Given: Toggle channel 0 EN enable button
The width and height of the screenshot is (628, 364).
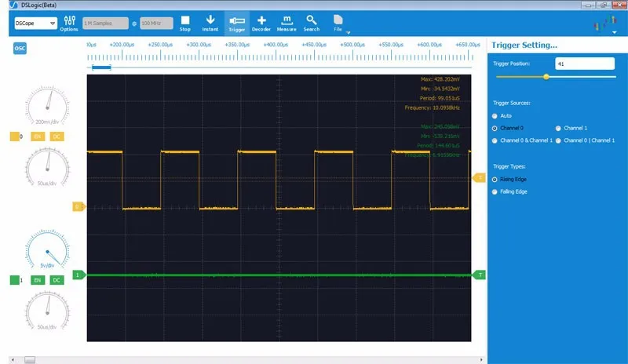Looking at the screenshot, I should pos(37,136).
